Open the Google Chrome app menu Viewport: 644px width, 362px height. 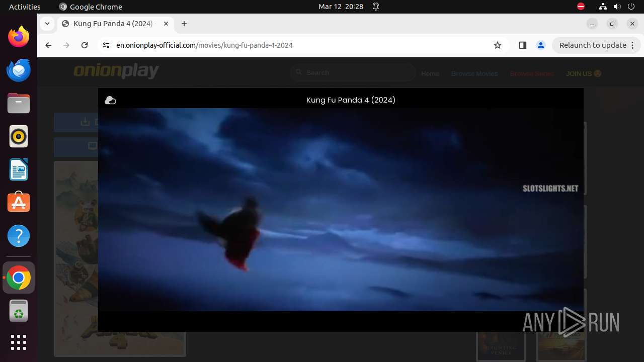(x=91, y=7)
